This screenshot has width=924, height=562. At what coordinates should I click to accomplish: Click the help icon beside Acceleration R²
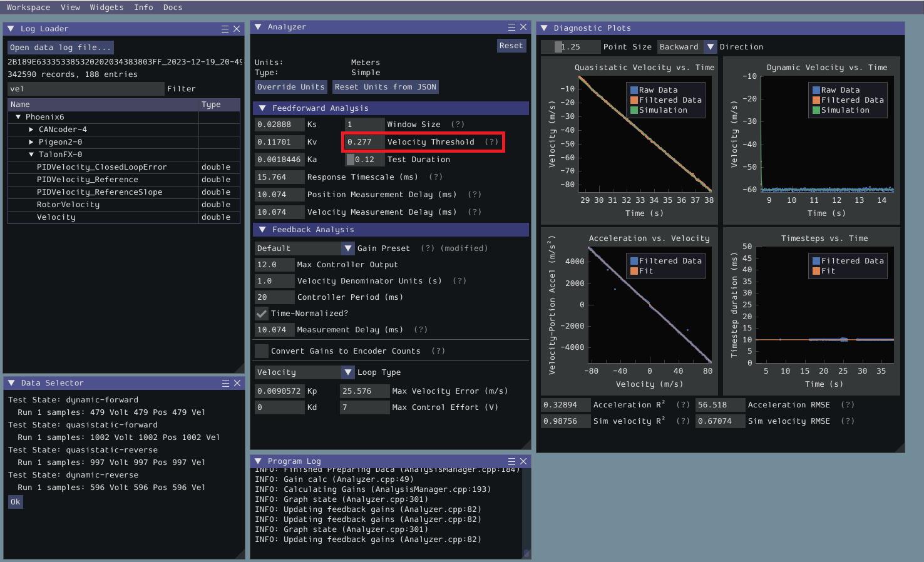[682, 404]
